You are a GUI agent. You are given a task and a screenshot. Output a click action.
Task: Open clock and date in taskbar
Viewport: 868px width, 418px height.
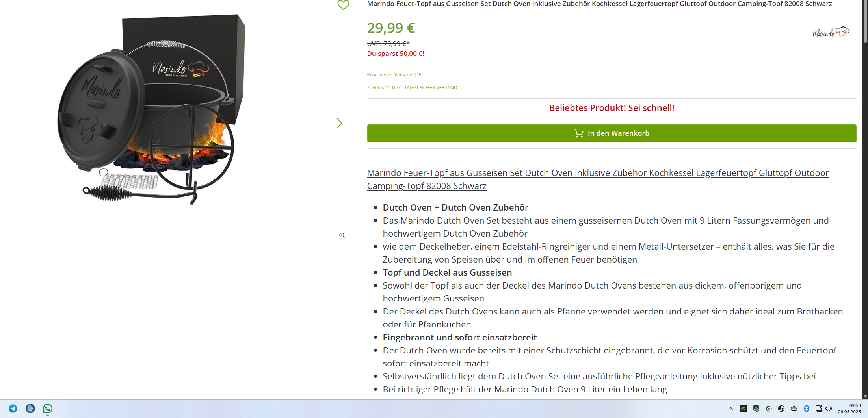(x=849, y=409)
